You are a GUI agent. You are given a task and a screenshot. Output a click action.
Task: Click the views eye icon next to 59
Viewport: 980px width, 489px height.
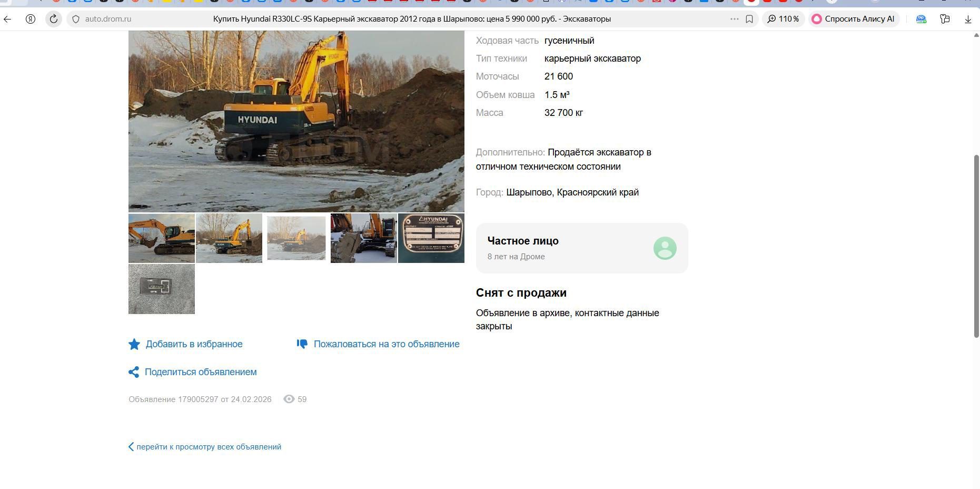point(289,399)
